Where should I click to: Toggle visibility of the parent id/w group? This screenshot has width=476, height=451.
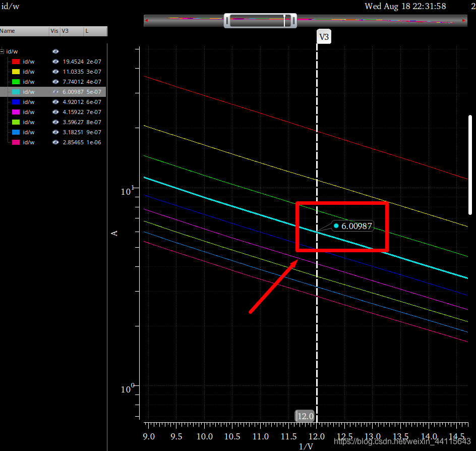click(x=55, y=51)
